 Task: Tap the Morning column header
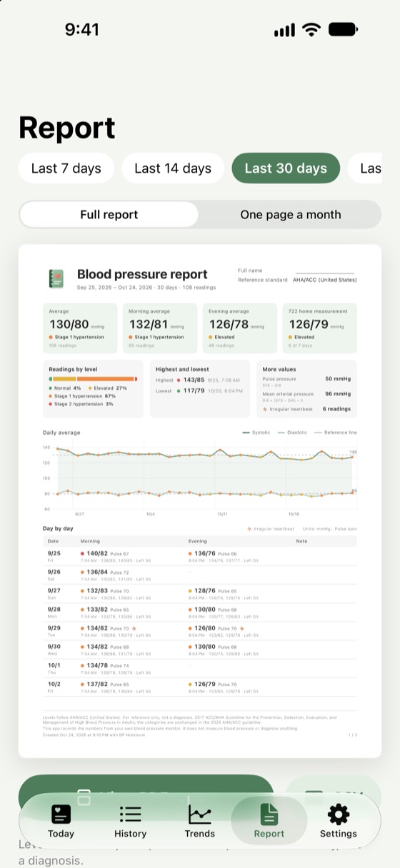[90, 541]
